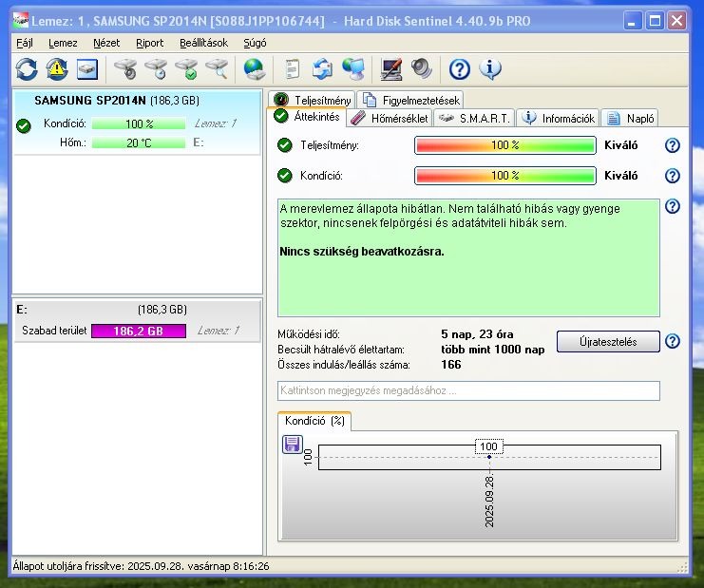Close the Hard Disk Sentinel window

pyautogui.click(x=676, y=21)
